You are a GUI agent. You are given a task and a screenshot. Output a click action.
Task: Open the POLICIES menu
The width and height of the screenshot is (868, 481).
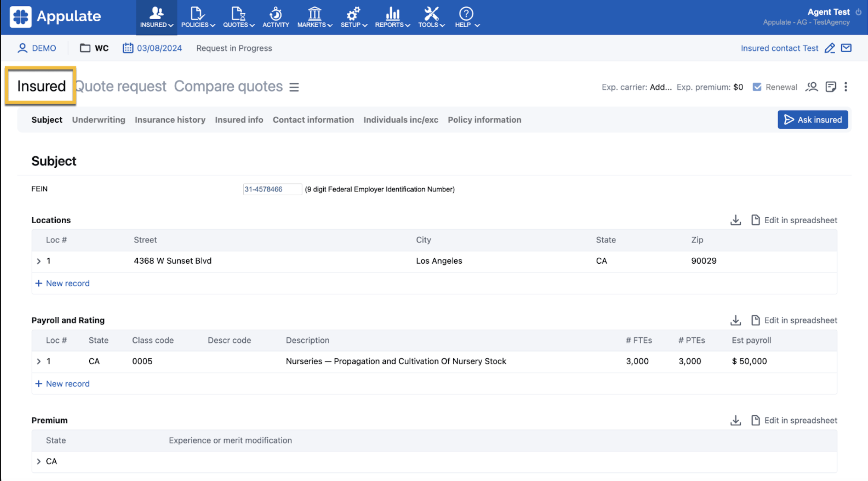(x=198, y=17)
